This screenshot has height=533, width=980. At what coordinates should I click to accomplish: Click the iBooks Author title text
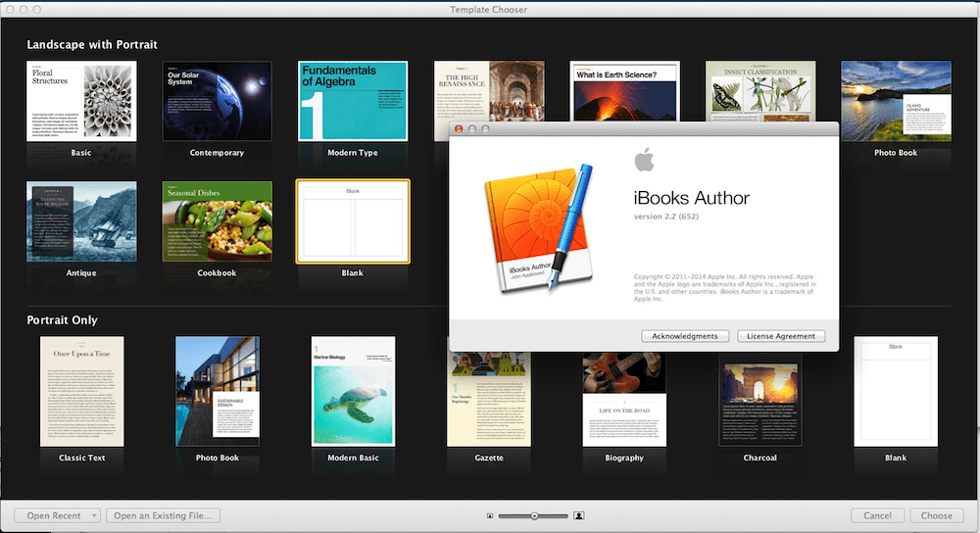coord(691,198)
